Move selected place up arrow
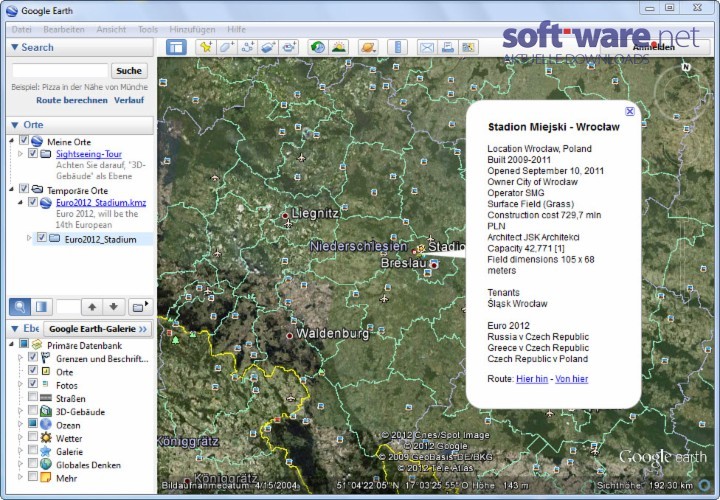The width and height of the screenshot is (720, 500). click(92, 307)
